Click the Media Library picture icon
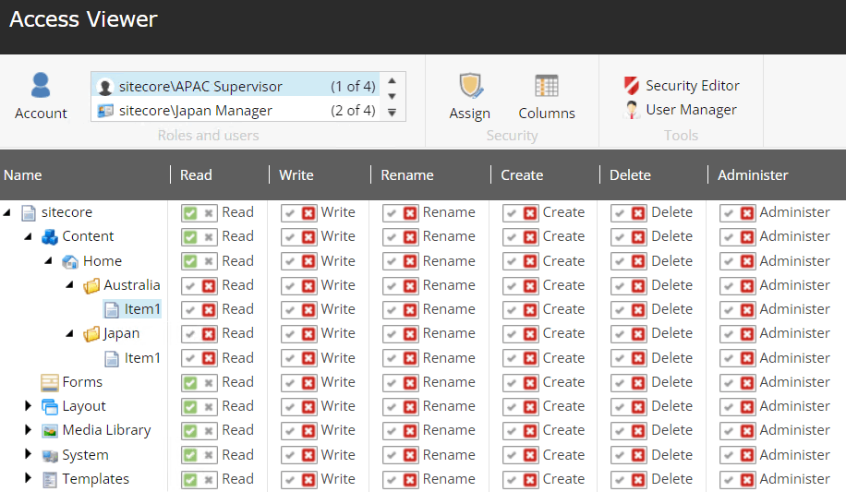This screenshot has height=504, width=846. [x=50, y=431]
